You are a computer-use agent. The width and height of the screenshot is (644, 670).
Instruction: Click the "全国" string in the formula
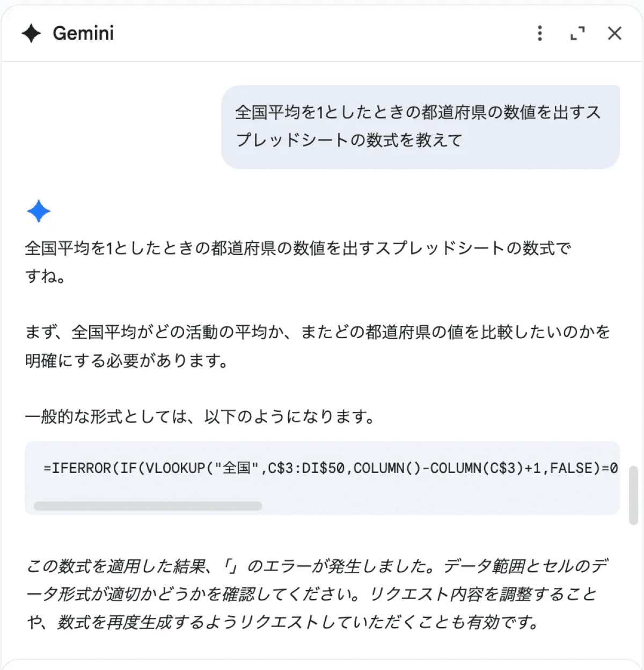[x=237, y=468]
